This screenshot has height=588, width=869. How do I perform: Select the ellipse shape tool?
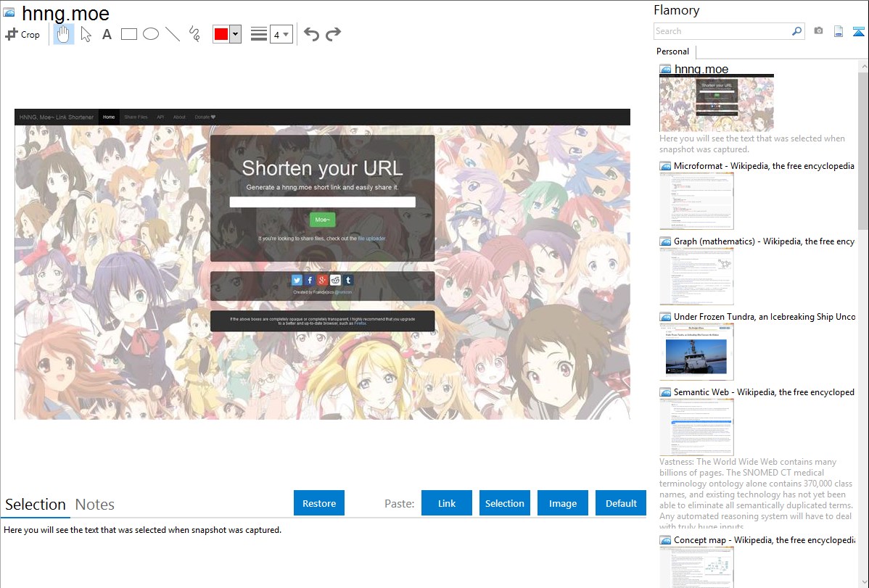[151, 34]
